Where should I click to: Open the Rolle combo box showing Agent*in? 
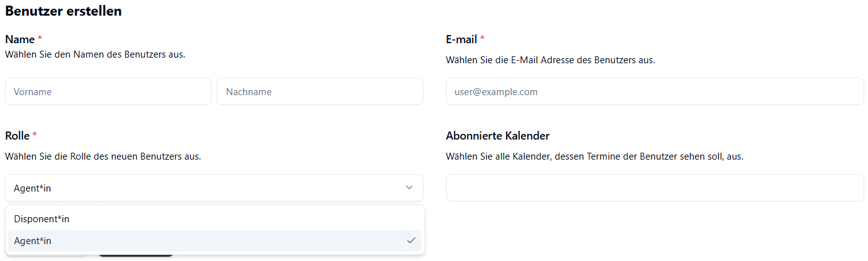pyautogui.click(x=214, y=188)
